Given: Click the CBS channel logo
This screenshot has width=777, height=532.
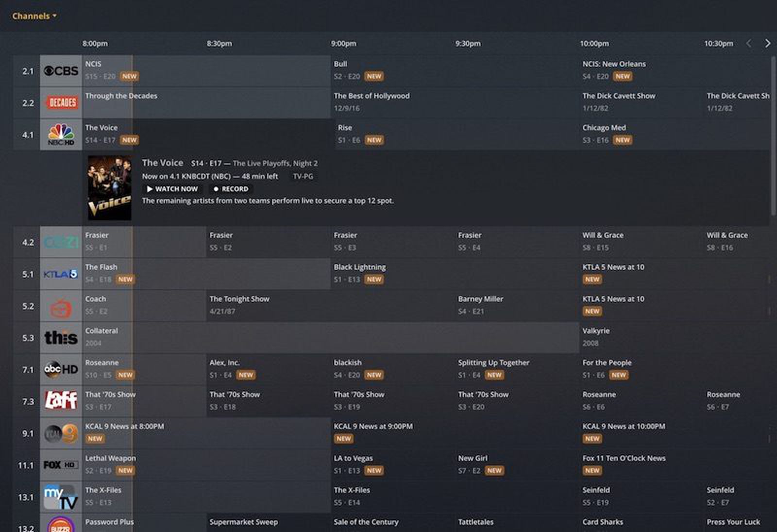Looking at the screenshot, I should 60,70.
